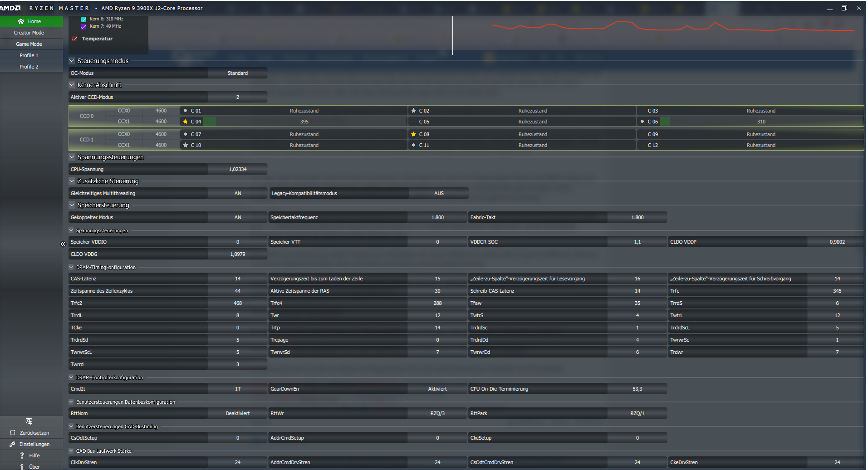Click the green usage bar on core C 04
Viewport: 868px width, 470px height.
pos(209,122)
